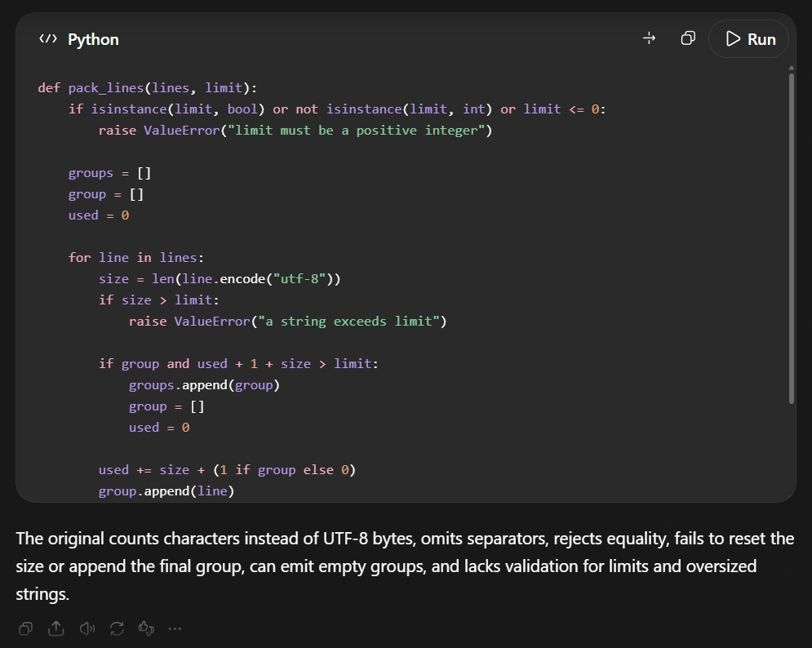Click the line "if size > limit:"

(x=159, y=300)
